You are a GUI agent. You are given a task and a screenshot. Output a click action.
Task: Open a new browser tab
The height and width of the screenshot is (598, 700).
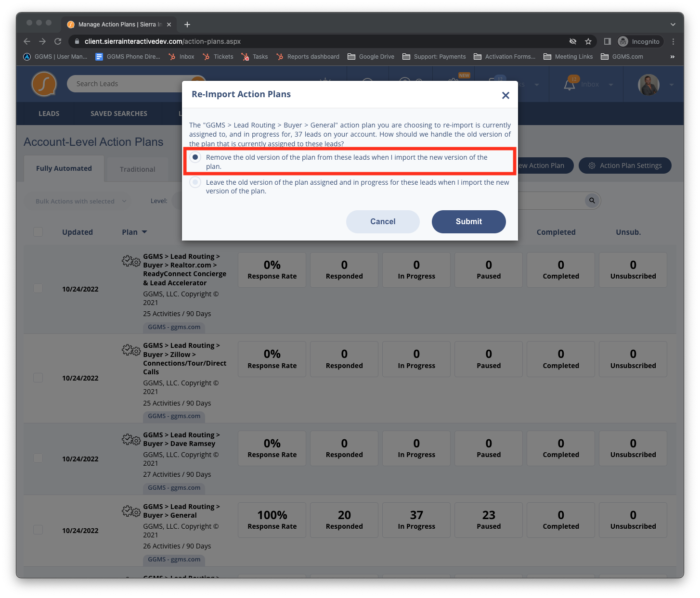[x=187, y=25]
